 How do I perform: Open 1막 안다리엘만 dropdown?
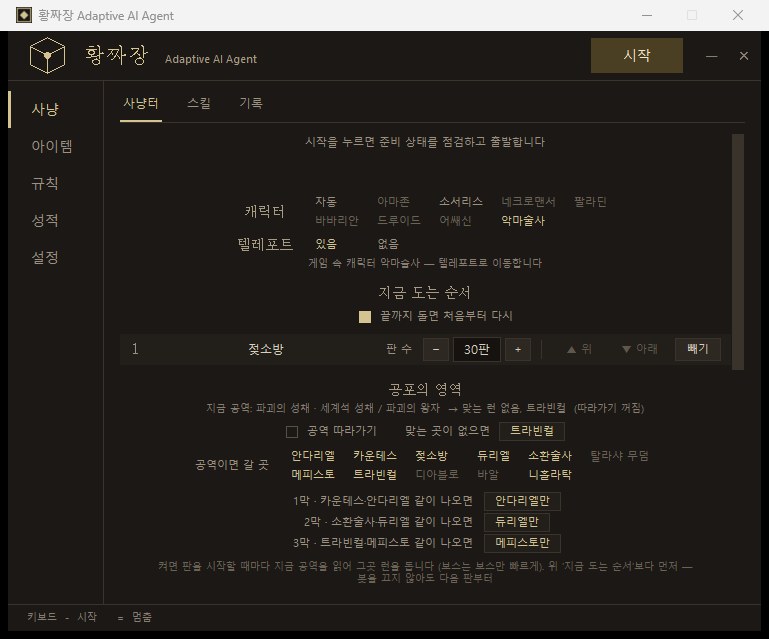[522, 501]
